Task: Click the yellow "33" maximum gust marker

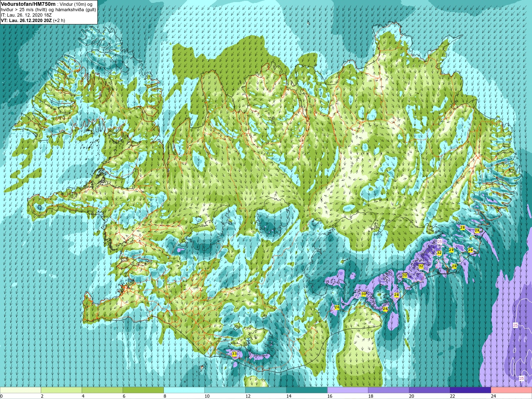Action: point(234,354)
